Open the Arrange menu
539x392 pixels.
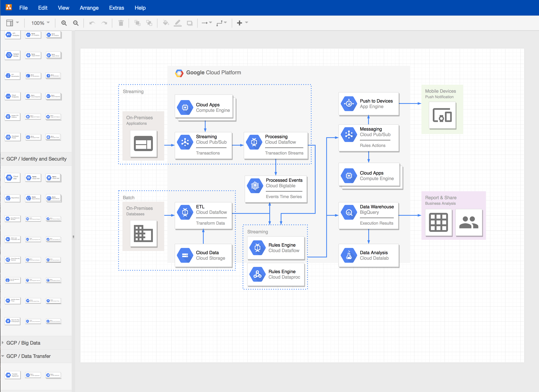point(89,8)
